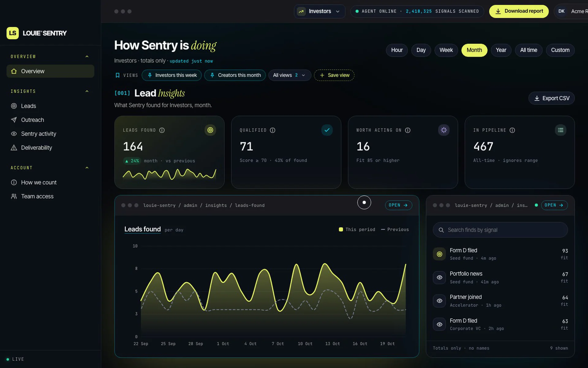Viewport: 588px width, 368px height.
Task: Open Leads in the sidebar
Action: click(x=50, y=106)
